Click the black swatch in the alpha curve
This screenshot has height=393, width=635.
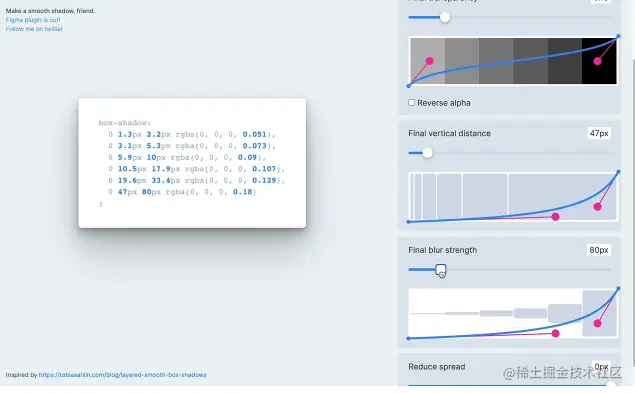[x=599, y=61]
